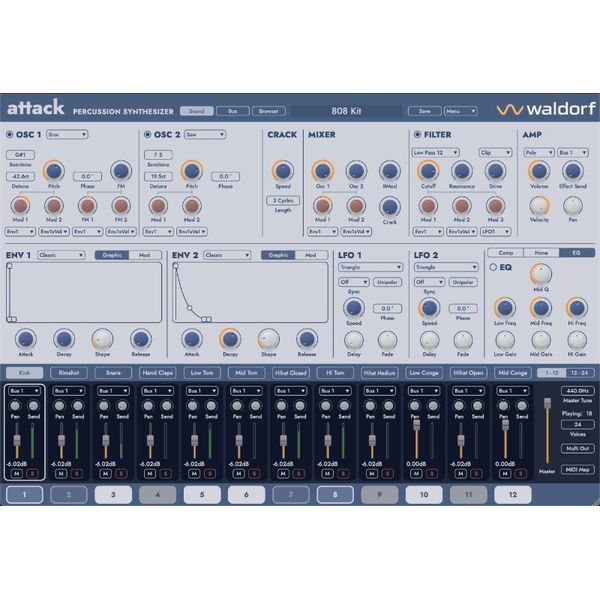The width and height of the screenshot is (600, 600).
Task: Click the OSC 1 Mod 1 knob
Action: click(20, 205)
